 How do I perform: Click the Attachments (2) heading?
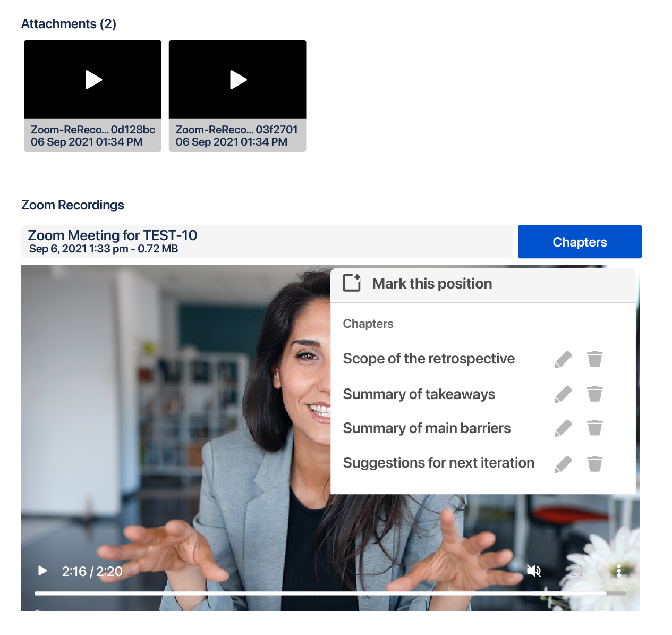69,24
